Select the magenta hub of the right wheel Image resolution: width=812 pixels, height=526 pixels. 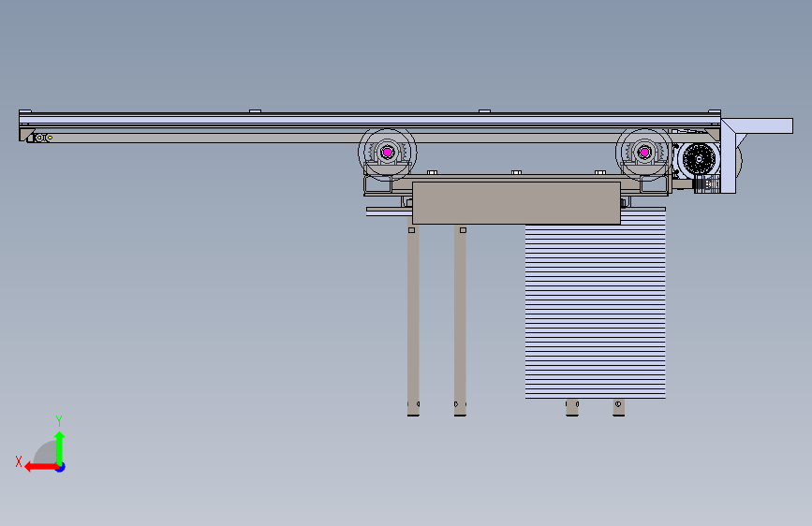click(644, 153)
